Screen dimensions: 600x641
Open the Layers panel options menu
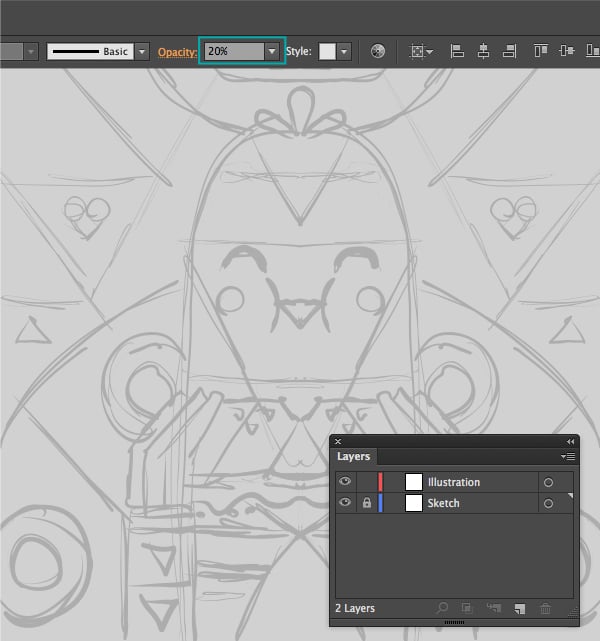click(x=570, y=456)
